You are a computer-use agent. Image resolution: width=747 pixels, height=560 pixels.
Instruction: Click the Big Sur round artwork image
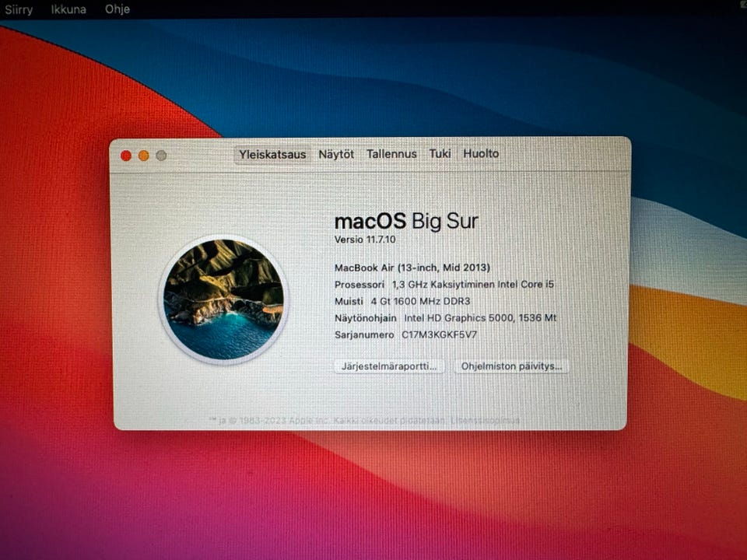click(x=223, y=299)
